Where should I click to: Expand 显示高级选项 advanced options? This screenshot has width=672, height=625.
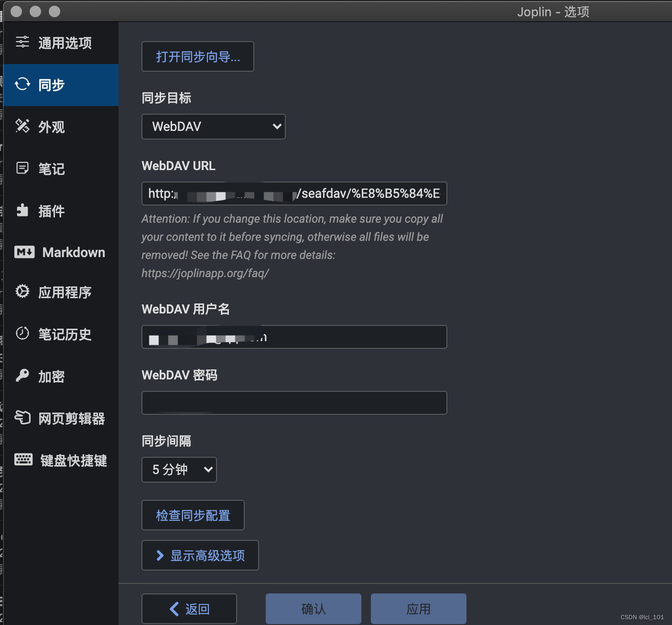coord(200,555)
